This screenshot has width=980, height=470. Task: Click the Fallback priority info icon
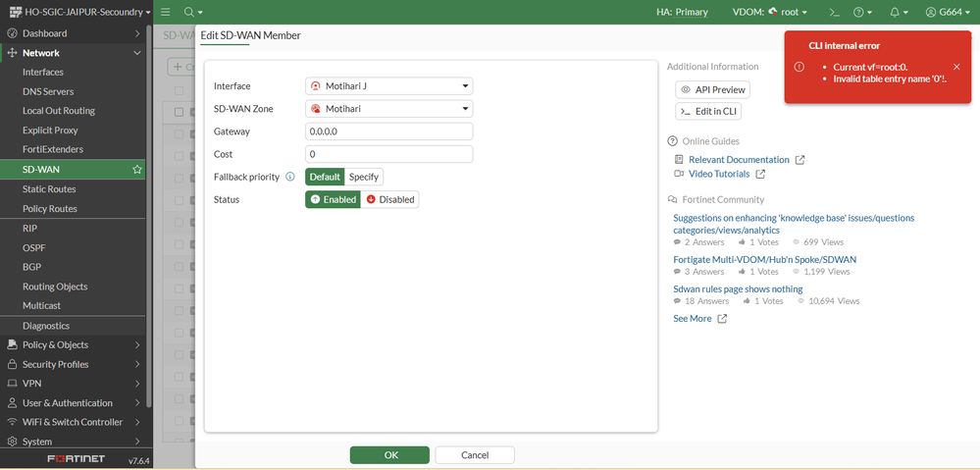tap(290, 177)
